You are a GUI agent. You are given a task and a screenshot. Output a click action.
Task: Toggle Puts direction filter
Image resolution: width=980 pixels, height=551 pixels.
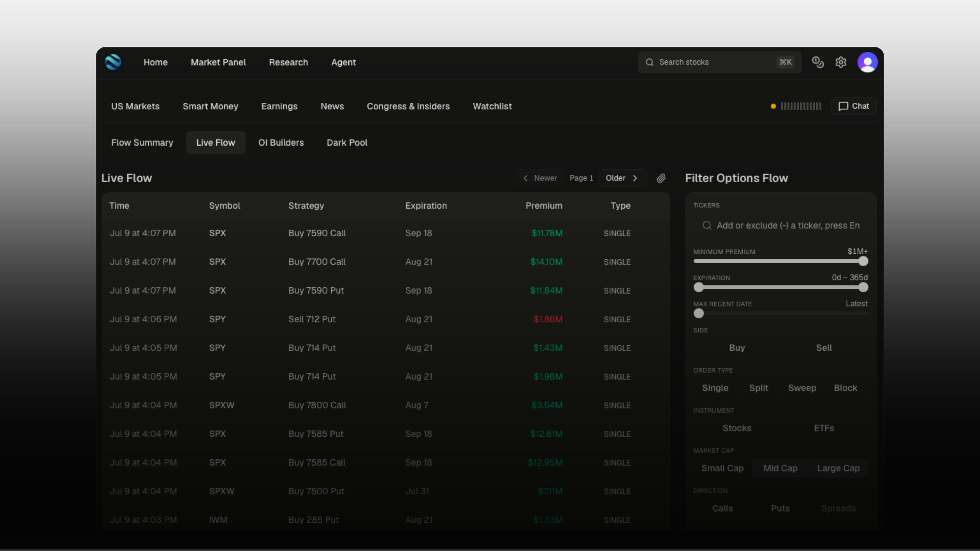click(780, 508)
